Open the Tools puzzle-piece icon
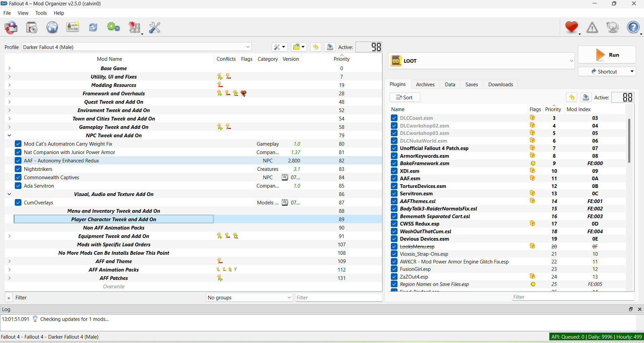The image size is (644, 343). [135, 28]
